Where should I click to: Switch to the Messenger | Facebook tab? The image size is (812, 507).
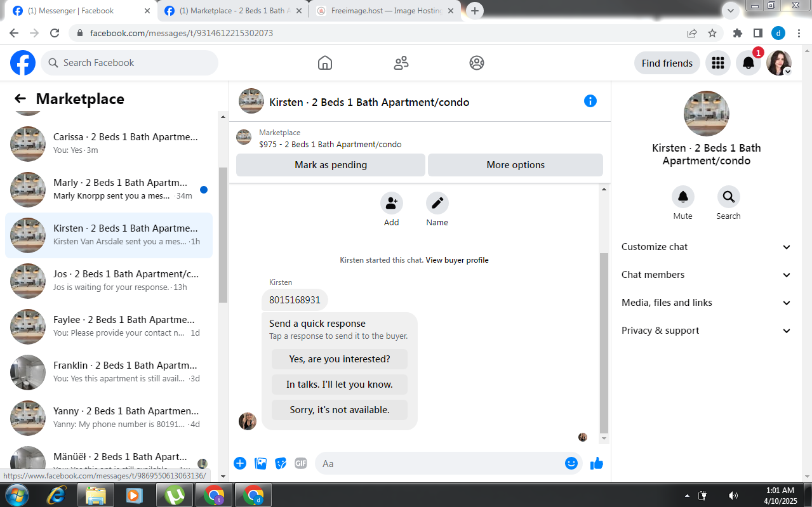tap(81, 11)
